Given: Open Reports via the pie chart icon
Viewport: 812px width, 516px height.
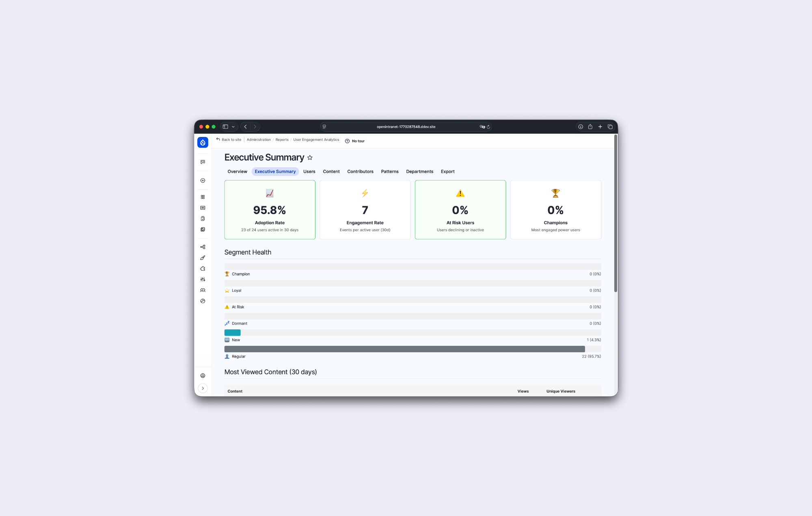Looking at the screenshot, I should (x=203, y=301).
